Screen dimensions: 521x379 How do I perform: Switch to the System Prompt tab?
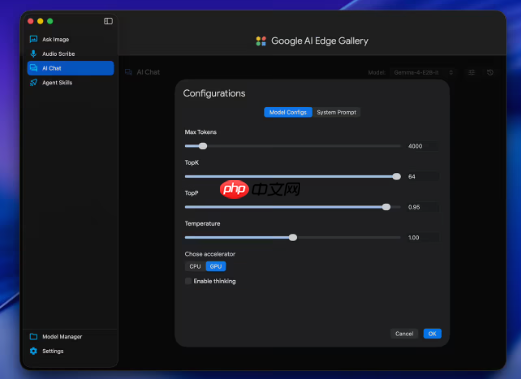(336, 112)
